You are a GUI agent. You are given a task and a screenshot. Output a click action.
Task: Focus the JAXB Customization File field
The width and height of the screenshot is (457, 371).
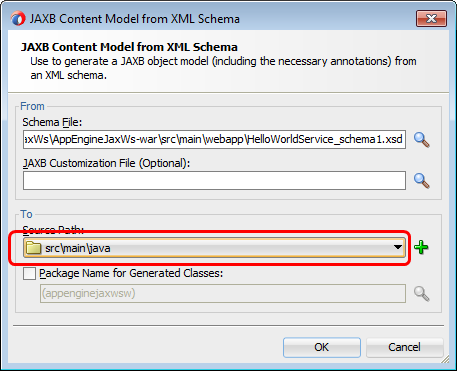214,180
